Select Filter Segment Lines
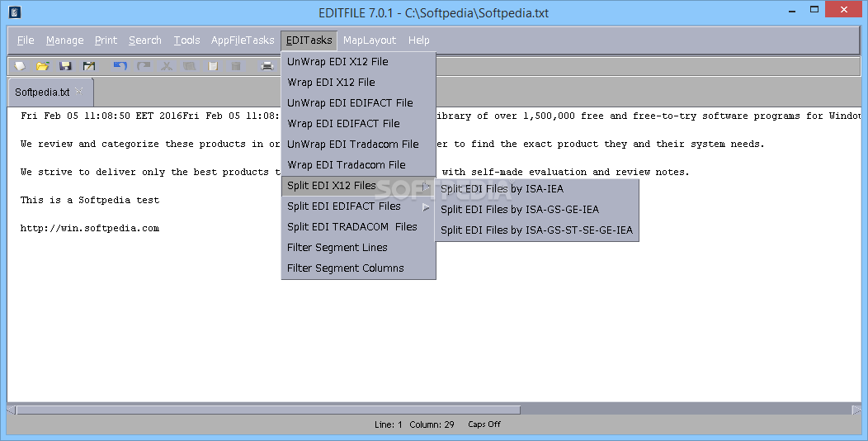 click(x=359, y=248)
